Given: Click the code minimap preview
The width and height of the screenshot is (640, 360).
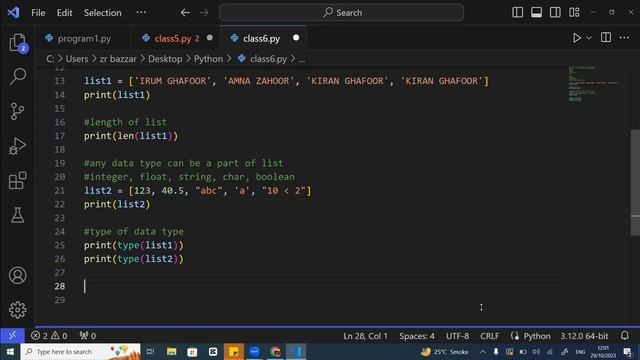Looking at the screenshot, I should 594,84.
